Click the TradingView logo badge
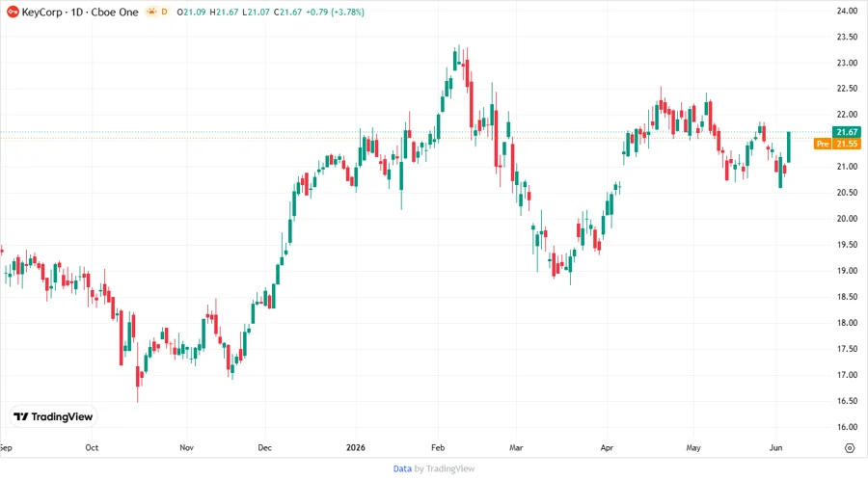 pyautogui.click(x=53, y=417)
